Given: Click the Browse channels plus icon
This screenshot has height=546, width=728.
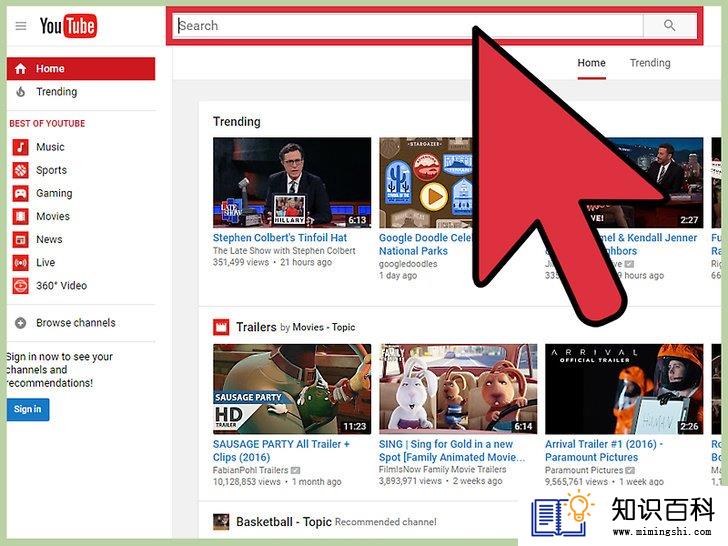Looking at the screenshot, I should pyautogui.click(x=20, y=323).
